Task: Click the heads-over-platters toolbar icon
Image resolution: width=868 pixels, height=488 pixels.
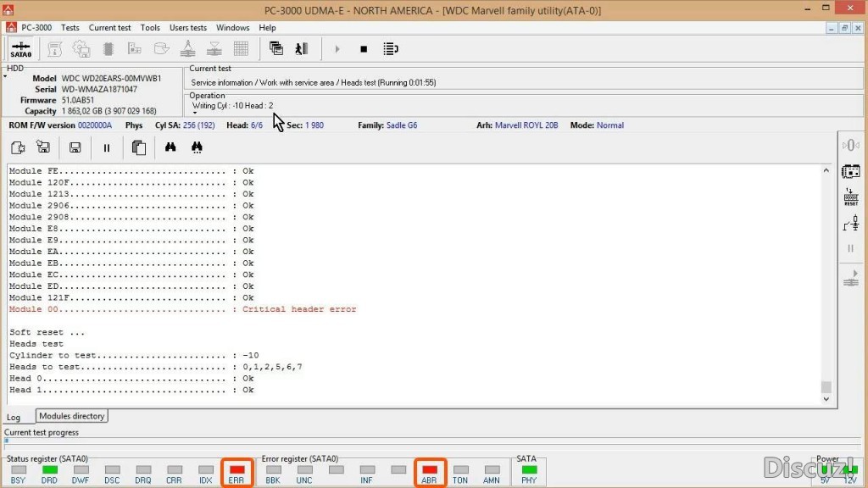Action: (187, 49)
